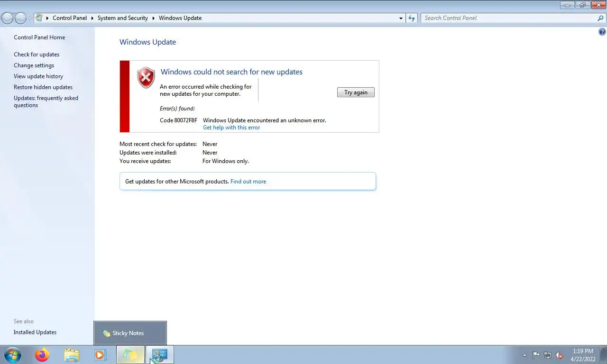Open Windows Media Player taskbar icon
607x364 pixels.
point(101,355)
